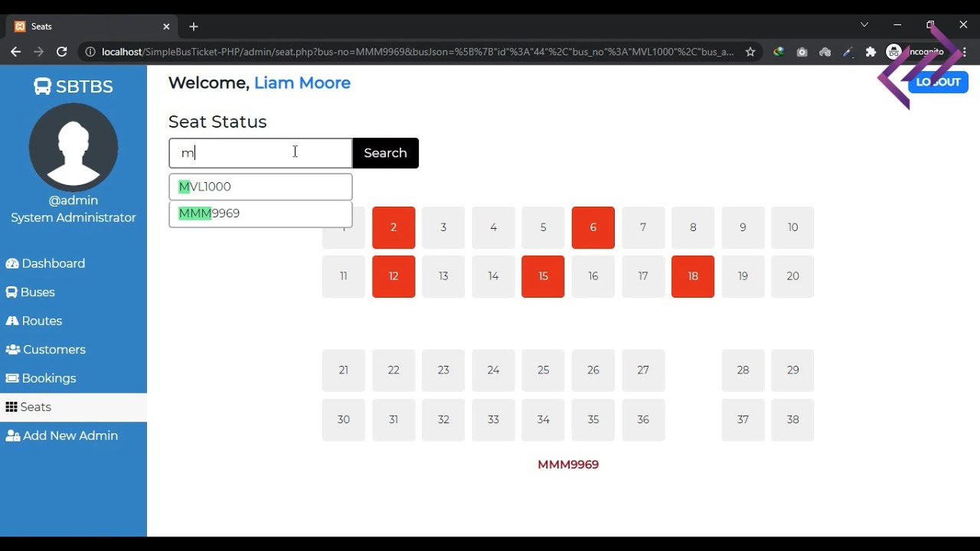Pick seat 28
Image resolution: width=980 pixels, height=551 pixels.
(x=743, y=370)
